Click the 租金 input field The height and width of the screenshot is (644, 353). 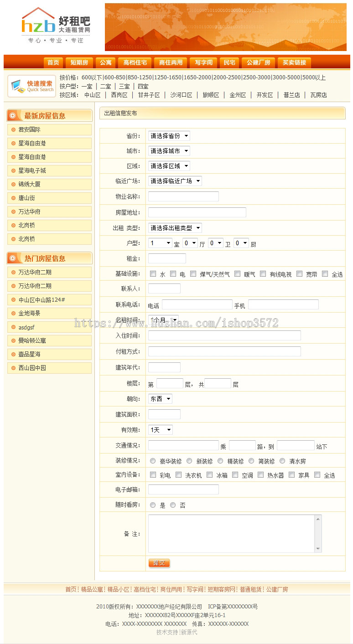[x=167, y=258]
